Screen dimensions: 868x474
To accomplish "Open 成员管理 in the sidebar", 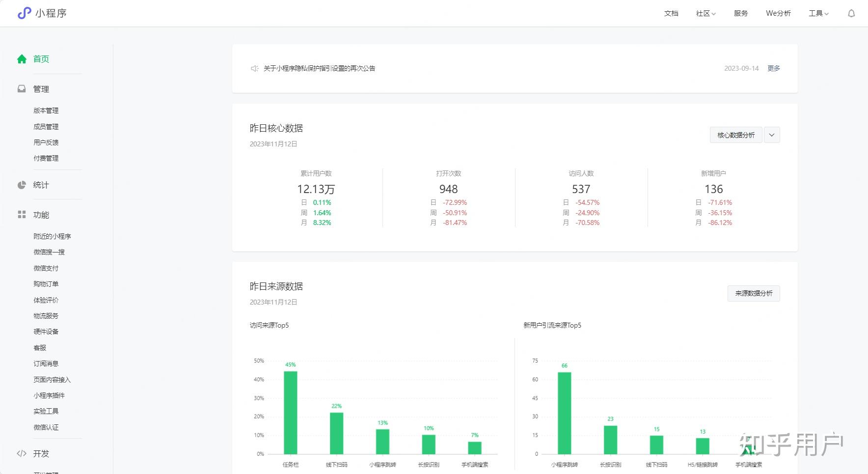I will 46,127.
